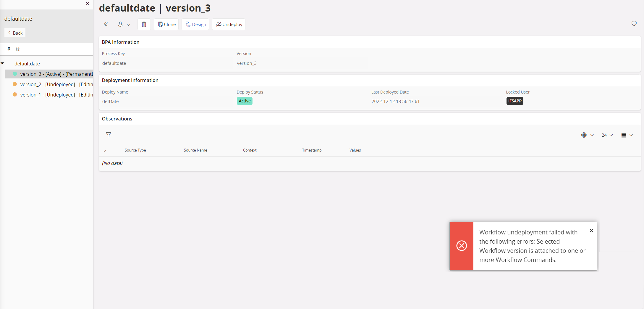Click the Clone button
The height and width of the screenshot is (309, 644).
click(x=166, y=24)
